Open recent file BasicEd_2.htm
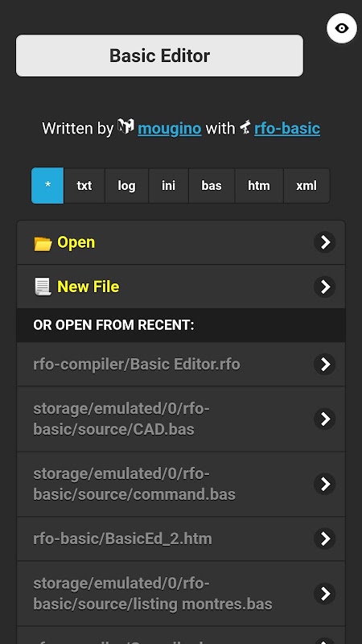Image resolution: width=362 pixels, height=644 pixels. click(181, 539)
